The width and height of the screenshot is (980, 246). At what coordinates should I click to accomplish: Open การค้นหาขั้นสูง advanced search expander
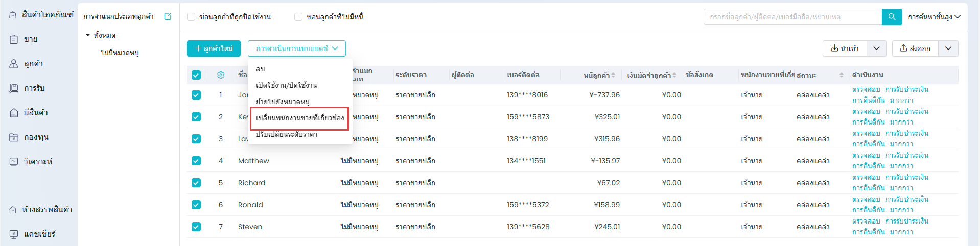tap(934, 17)
